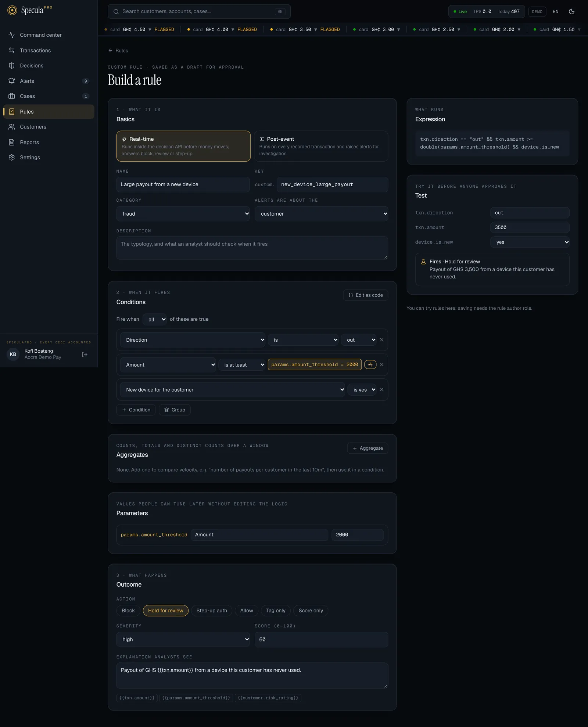Select the Real-time rule mode
The width and height of the screenshot is (588, 727).
point(183,146)
